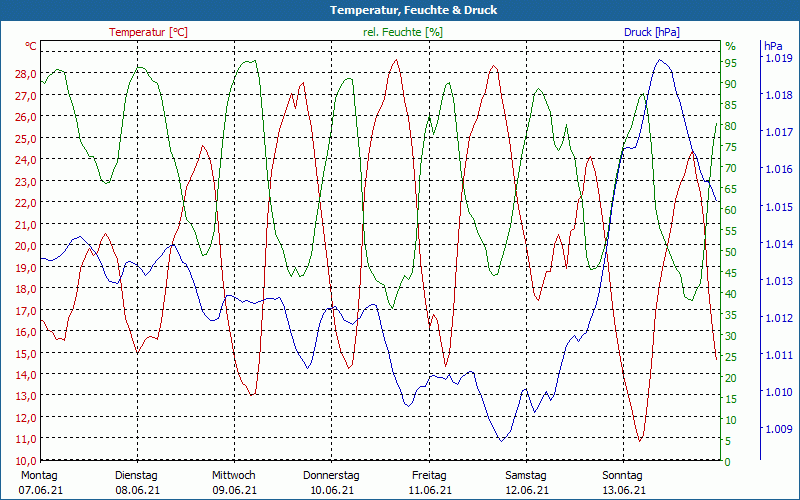Select the Samstag 12.06.21 date marker

[x=526, y=482]
